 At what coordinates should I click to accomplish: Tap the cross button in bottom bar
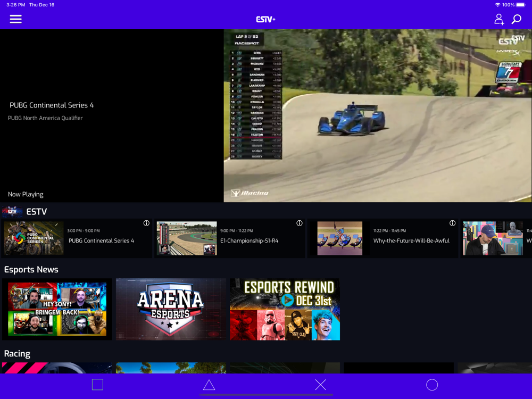point(320,385)
